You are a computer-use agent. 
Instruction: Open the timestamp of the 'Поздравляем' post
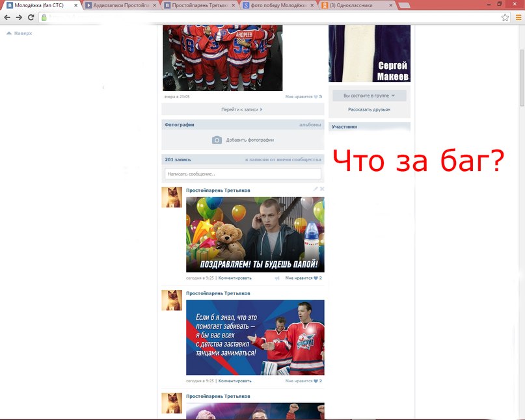(x=200, y=278)
